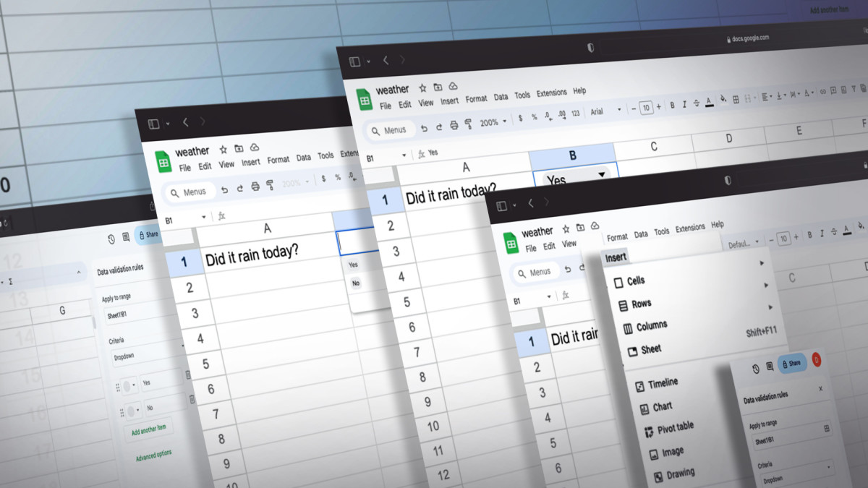This screenshot has width=868, height=488.
Task: Expand the Rows submenu arrow in the Insert menu
Action: point(766,285)
